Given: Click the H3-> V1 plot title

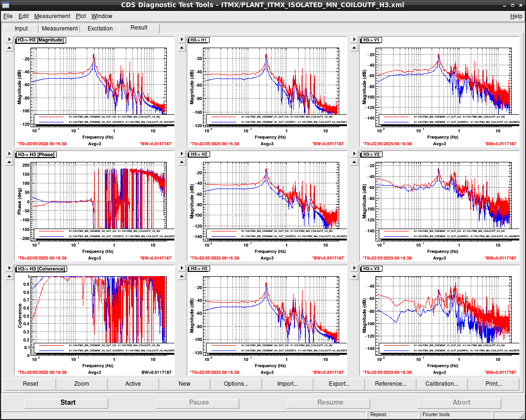Looking at the screenshot, I should pos(371,40).
